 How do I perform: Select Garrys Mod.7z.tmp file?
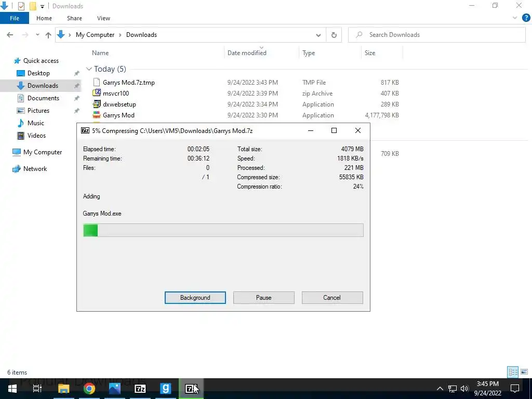246,83
